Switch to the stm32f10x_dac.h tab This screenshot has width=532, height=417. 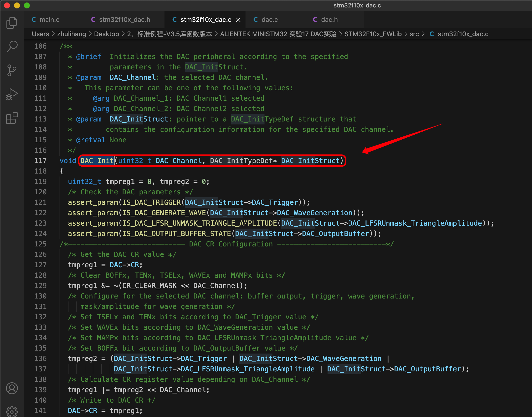click(x=125, y=20)
